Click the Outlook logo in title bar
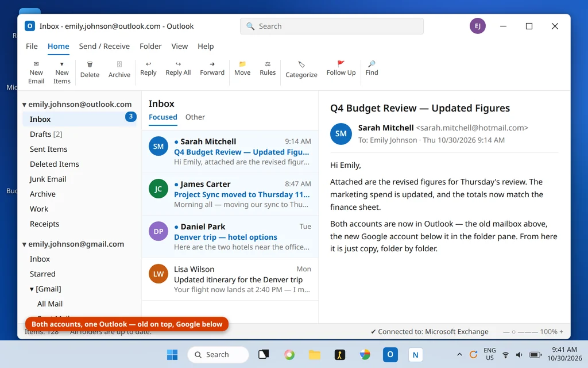The width and height of the screenshot is (588, 368). (30, 26)
